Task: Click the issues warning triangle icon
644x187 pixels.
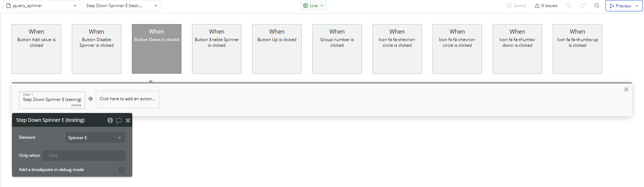Action: click(537, 6)
